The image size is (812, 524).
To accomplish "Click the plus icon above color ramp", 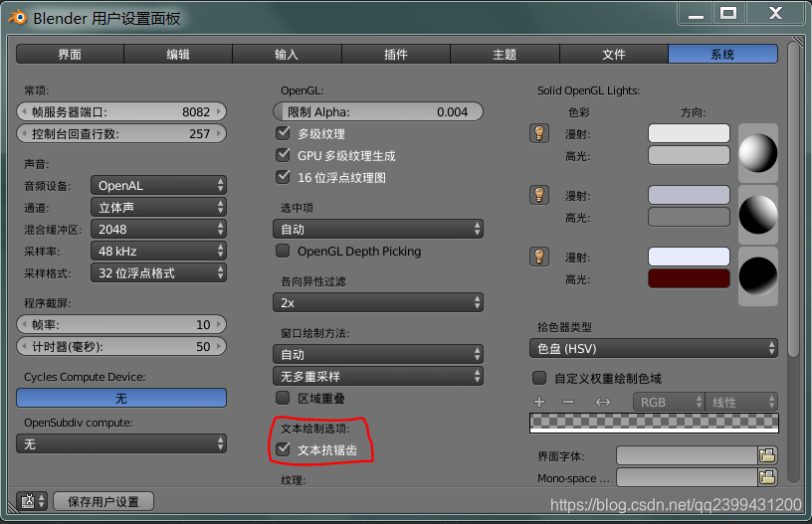I will 539,402.
